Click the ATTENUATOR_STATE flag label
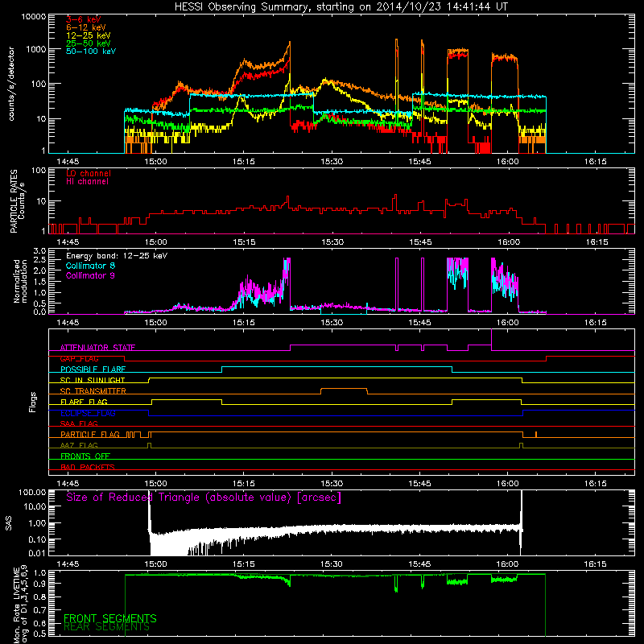 click(x=97, y=348)
